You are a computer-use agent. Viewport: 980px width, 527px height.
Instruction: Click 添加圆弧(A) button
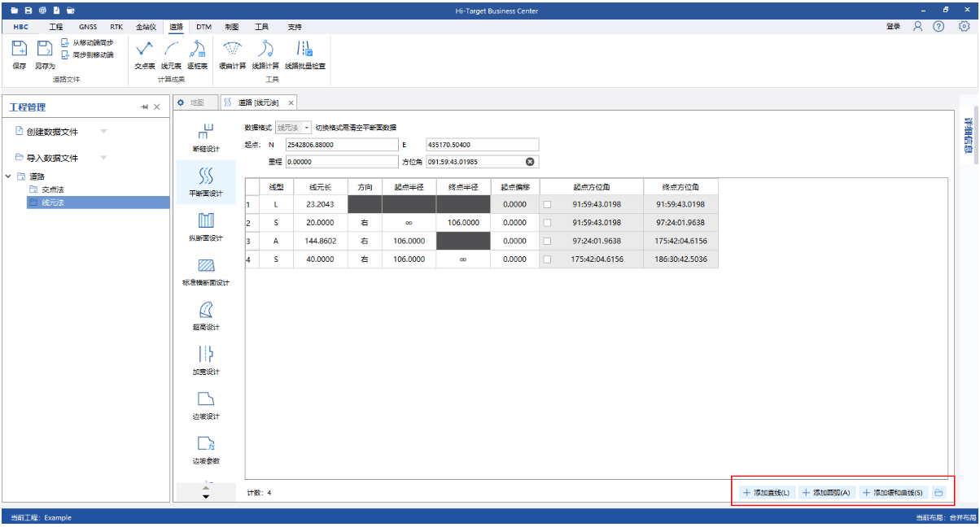(x=826, y=492)
